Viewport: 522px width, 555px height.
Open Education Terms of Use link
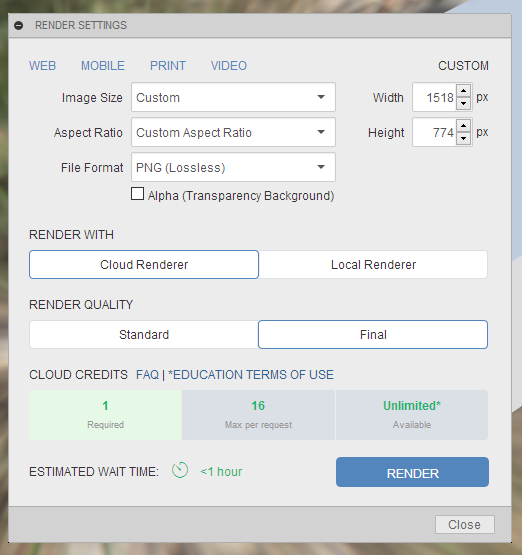click(251, 375)
